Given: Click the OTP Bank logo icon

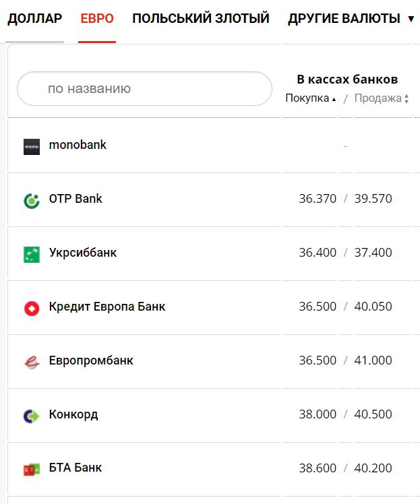Looking at the screenshot, I should [32, 200].
